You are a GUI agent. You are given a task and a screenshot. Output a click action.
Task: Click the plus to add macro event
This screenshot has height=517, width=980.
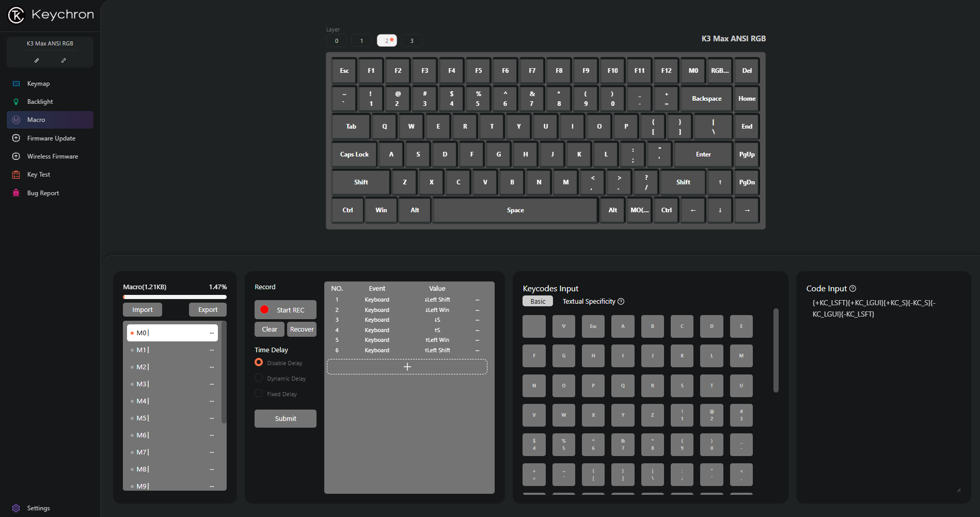click(407, 367)
